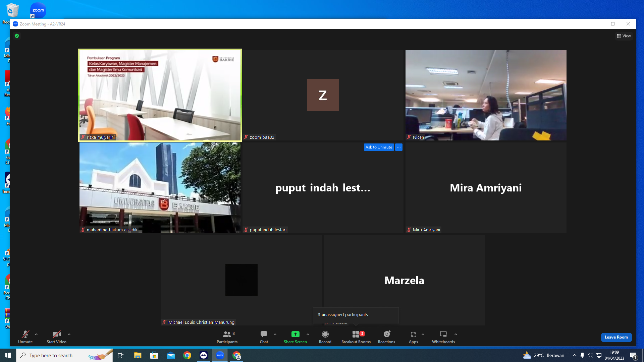Open the weather widget showing 29°C Berawan
Image resolution: width=644 pixels, height=362 pixels.
(x=544, y=355)
